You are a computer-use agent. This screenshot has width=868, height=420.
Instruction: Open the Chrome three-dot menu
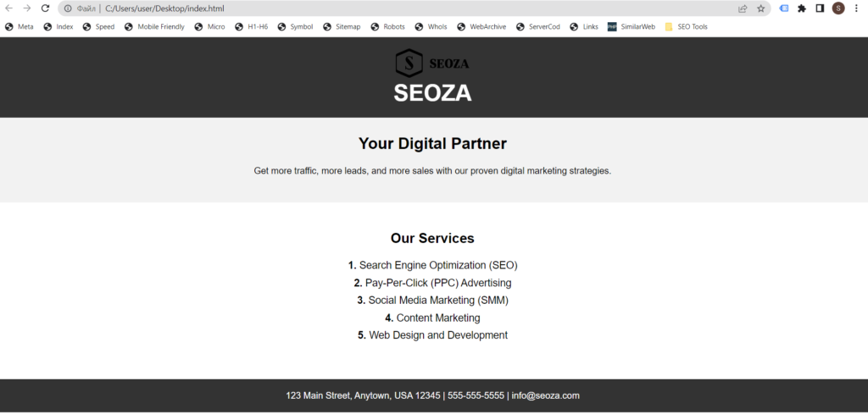point(856,8)
